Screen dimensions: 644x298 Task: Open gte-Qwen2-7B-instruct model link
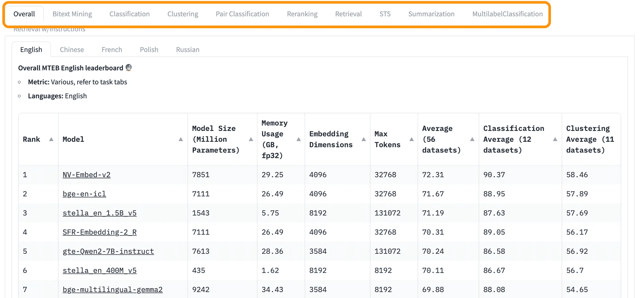point(108,252)
